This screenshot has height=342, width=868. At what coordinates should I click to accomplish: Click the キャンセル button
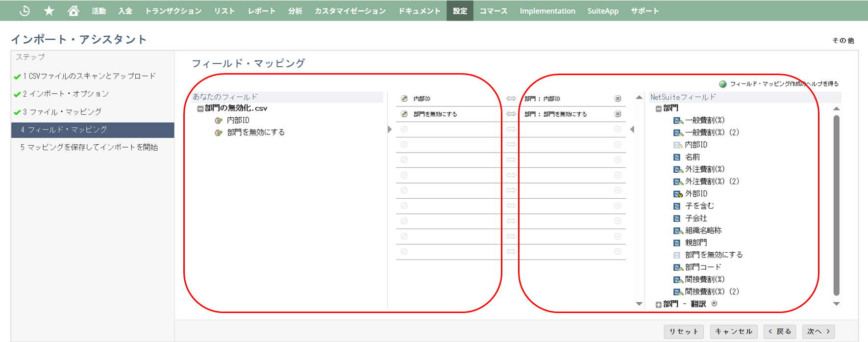click(734, 332)
